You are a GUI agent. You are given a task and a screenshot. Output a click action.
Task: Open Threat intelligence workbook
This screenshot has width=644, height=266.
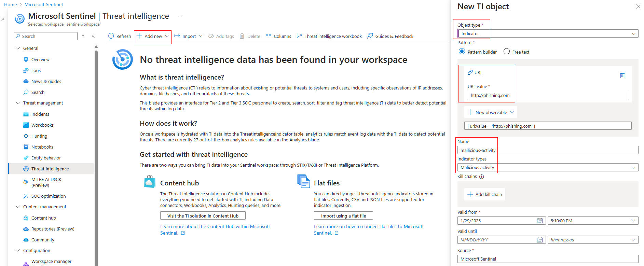(x=329, y=36)
